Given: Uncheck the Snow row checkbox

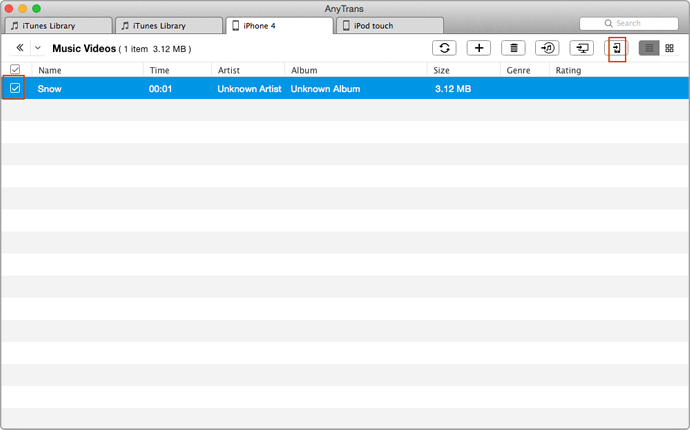Looking at the screenshot, I should click(15, 88).
